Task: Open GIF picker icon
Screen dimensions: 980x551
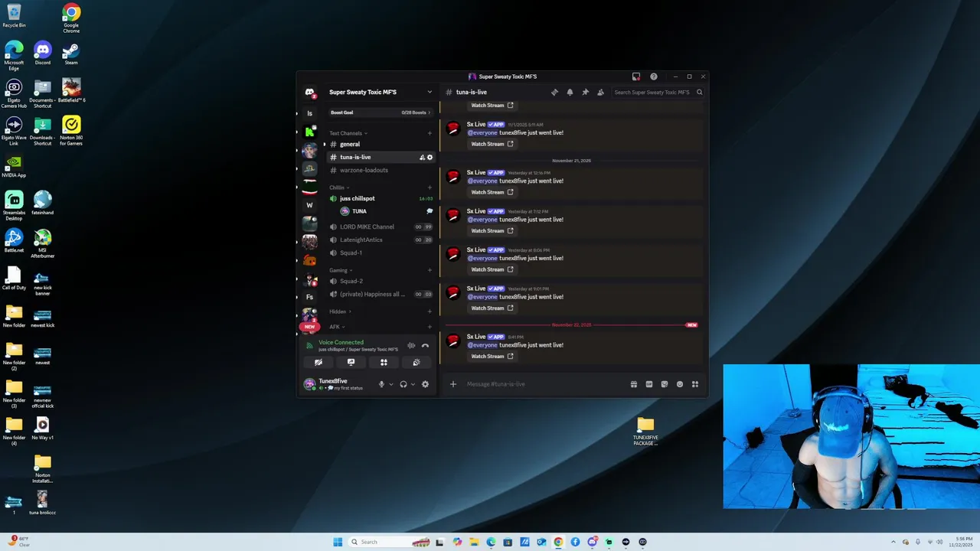Action: click(x=648, y=384)
